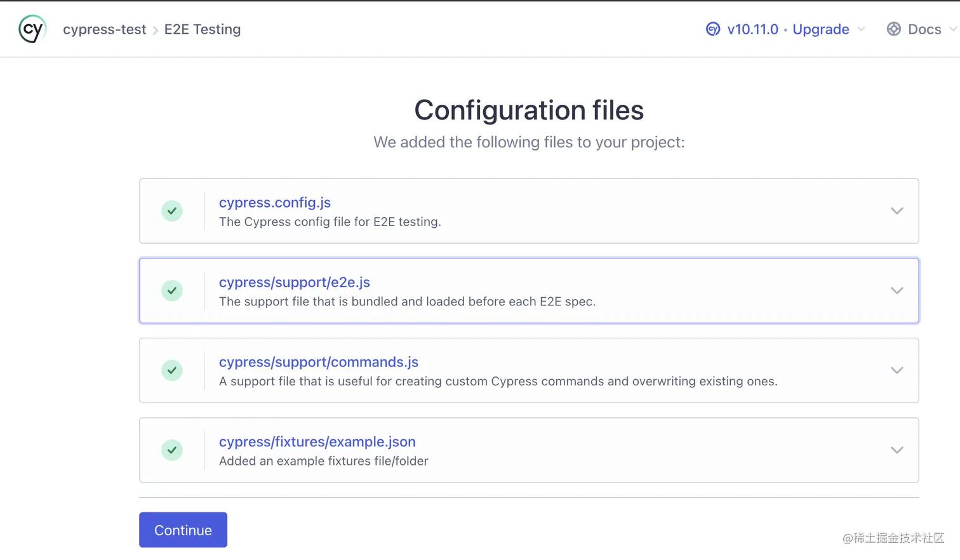Click the v10.11.0 version label
960x560 pixels.
pos(752,29)
